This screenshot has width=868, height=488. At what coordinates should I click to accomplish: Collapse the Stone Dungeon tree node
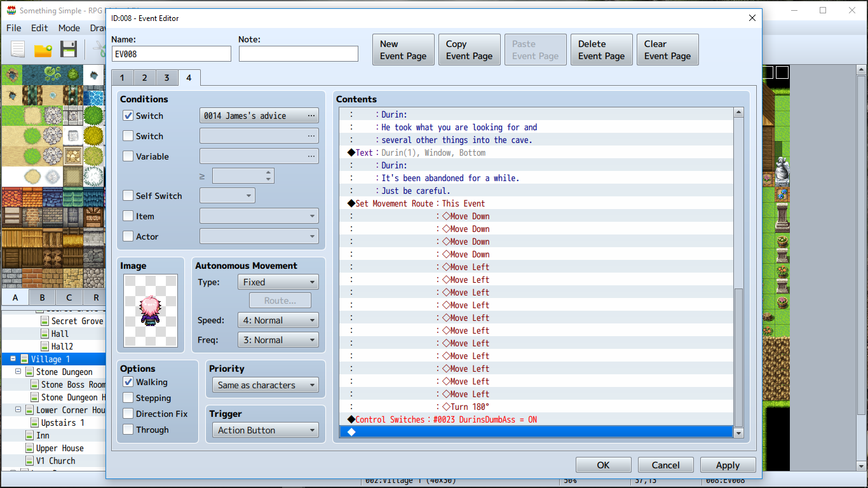pos(18,372)
